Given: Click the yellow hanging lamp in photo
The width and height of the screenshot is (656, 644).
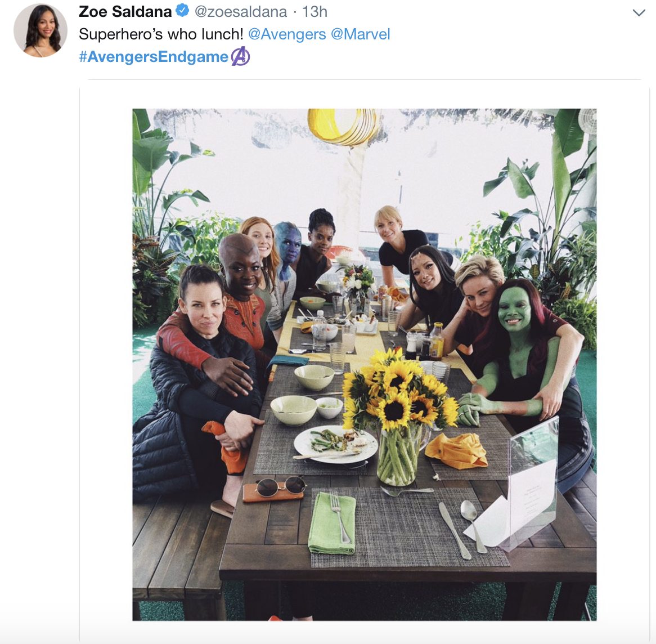Looking at the screenshot, I should click(343, 126).
